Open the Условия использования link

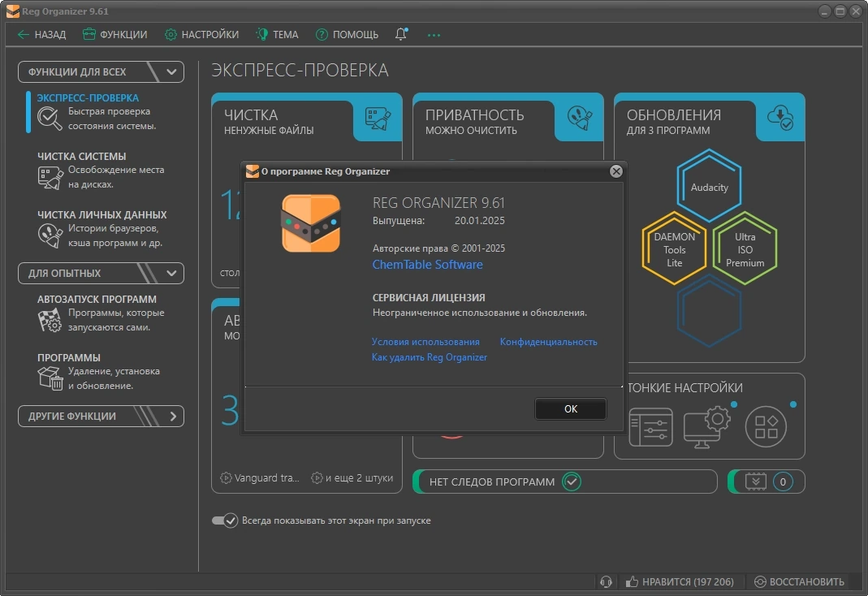tap(425, 342)
